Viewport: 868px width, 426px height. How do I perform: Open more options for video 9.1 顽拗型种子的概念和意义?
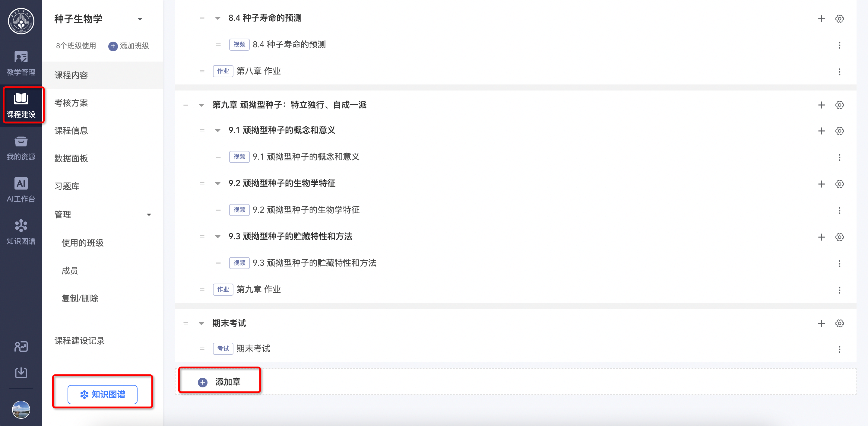(x=839, y=157)
